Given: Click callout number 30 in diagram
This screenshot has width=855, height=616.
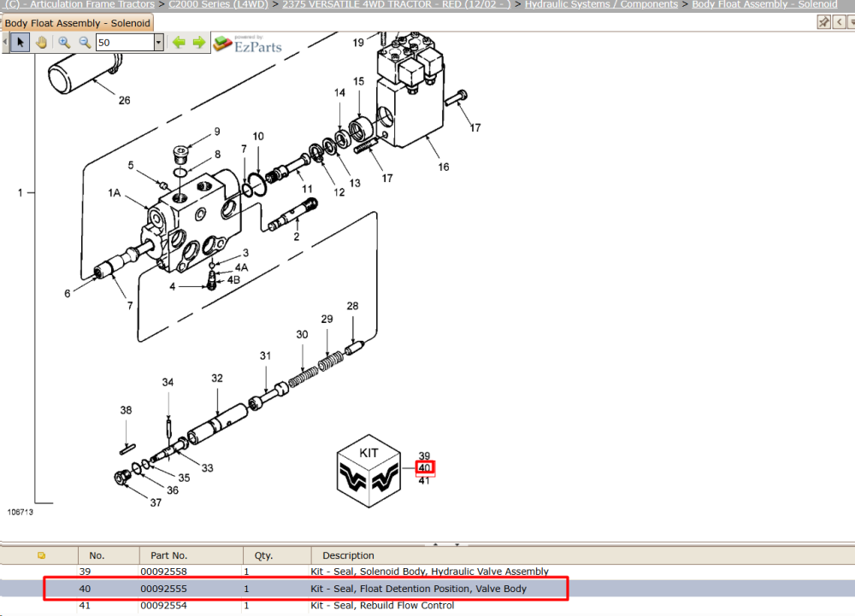Looking at the screenshot, I should [302, 334].
